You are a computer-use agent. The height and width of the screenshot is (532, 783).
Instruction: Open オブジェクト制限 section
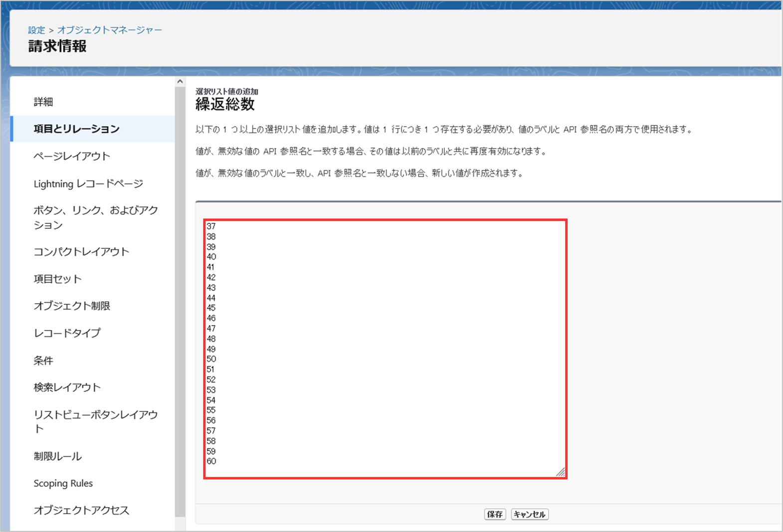[72, 306]
